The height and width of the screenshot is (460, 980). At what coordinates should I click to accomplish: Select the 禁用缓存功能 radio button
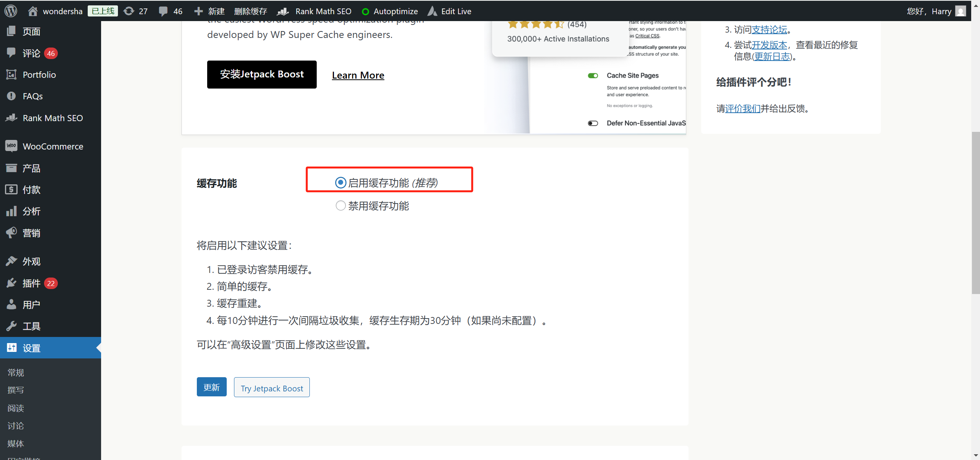[x=340, y=205]
